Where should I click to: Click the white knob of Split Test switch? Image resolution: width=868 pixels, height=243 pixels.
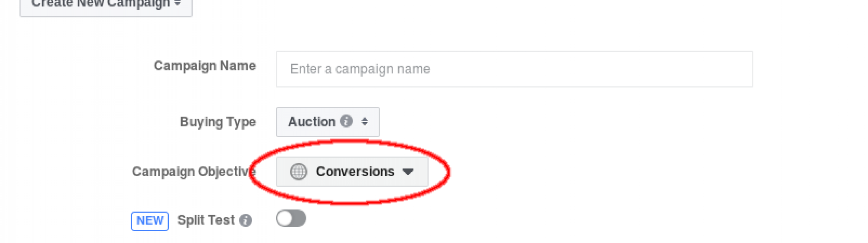[x=285, y=218]
